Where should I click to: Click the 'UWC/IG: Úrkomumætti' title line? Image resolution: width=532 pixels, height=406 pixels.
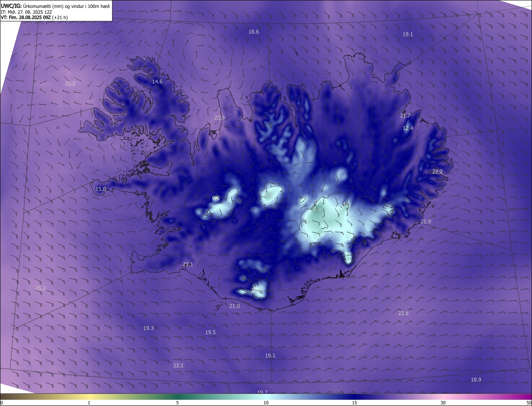pyautogui.click(x=55, y=6)
